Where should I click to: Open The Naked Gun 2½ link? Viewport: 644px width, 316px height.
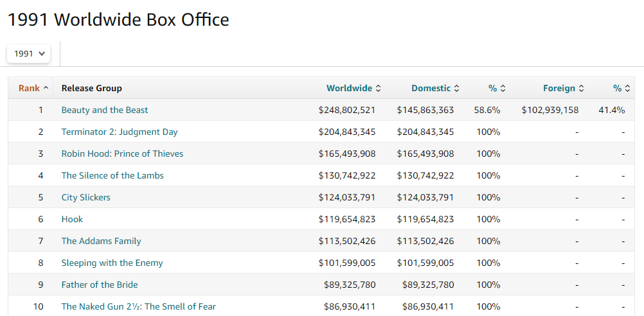pos(138,306)
